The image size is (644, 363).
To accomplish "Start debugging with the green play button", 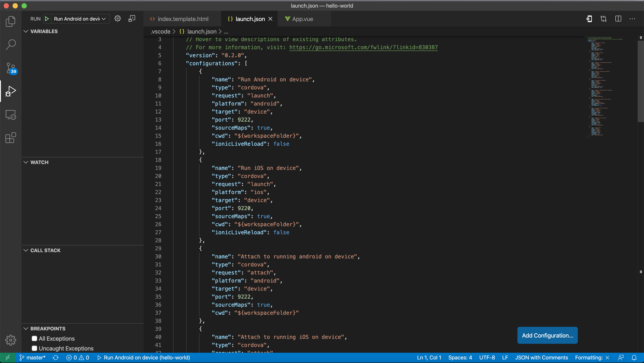I will [47, 19].
